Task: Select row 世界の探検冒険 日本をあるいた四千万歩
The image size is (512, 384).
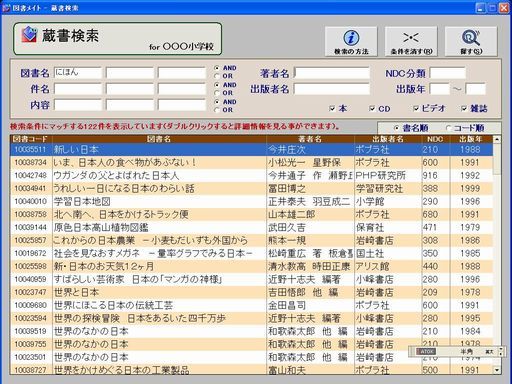Action: pyautogui.click(x=251, y=318)
